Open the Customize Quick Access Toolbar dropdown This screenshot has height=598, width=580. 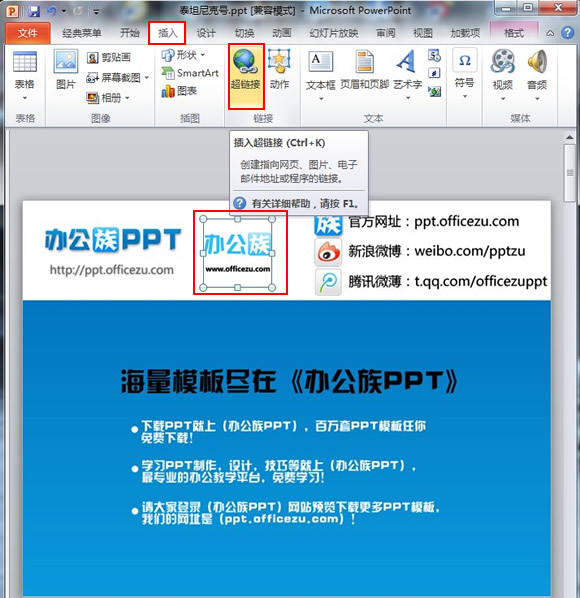pyautogui.click(x=96, y=12)
